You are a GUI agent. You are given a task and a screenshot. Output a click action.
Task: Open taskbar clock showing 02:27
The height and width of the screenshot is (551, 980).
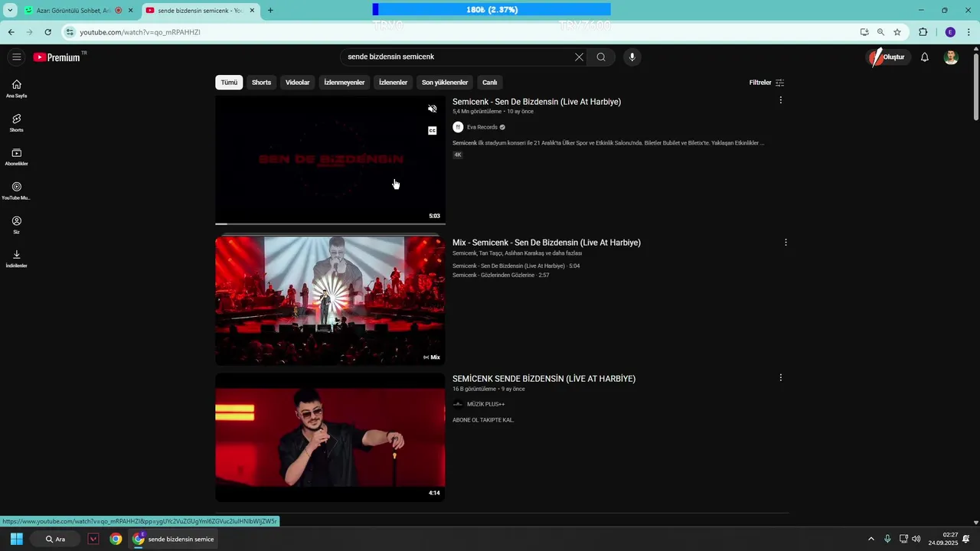point(943,539)
